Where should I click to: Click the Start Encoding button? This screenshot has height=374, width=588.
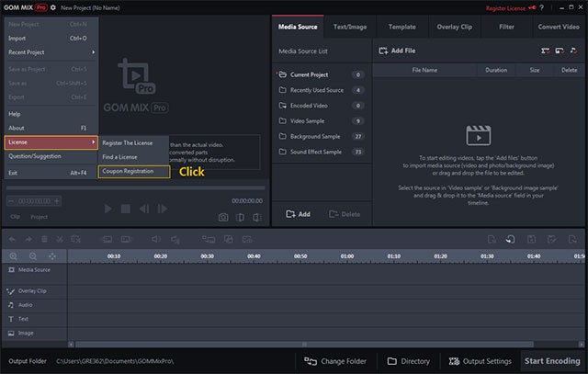pyautogui.click(x=552, y=361)
